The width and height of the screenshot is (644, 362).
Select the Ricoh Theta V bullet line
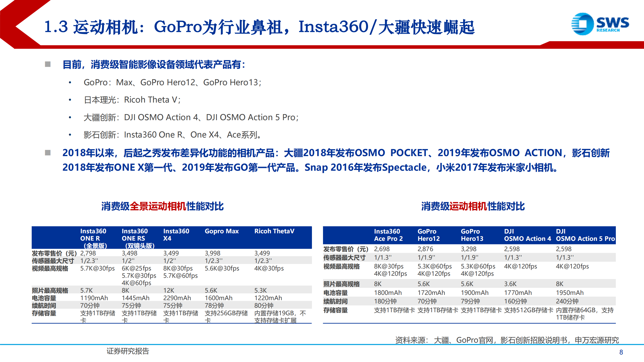[x=132, y=100]
